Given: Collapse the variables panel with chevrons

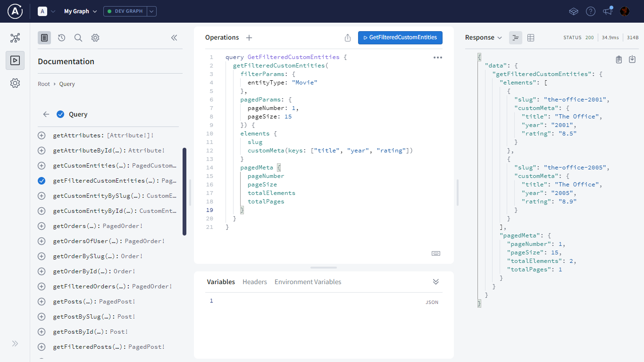Looking at the screenshot, I should click(x=436, y=282).
